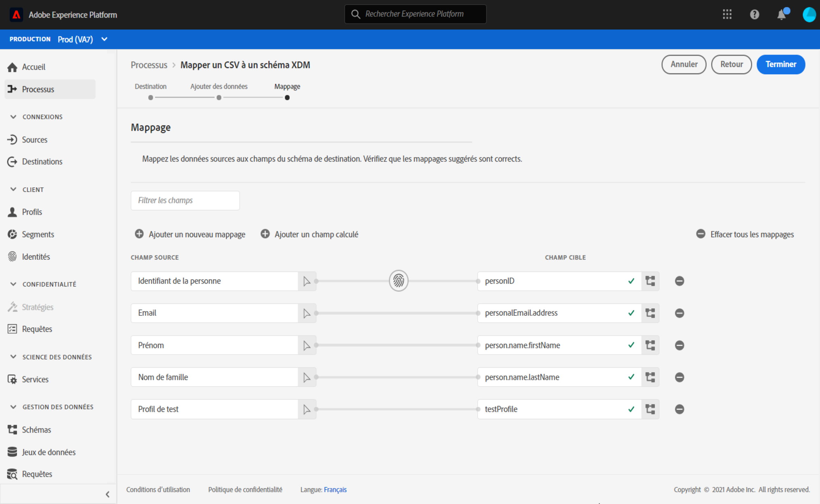Image resolution: width=820 pixels, height=504 pixels.
Task: Open the Prod (VA7) sandbox dropdown
Action: click(x=104, y=39)
